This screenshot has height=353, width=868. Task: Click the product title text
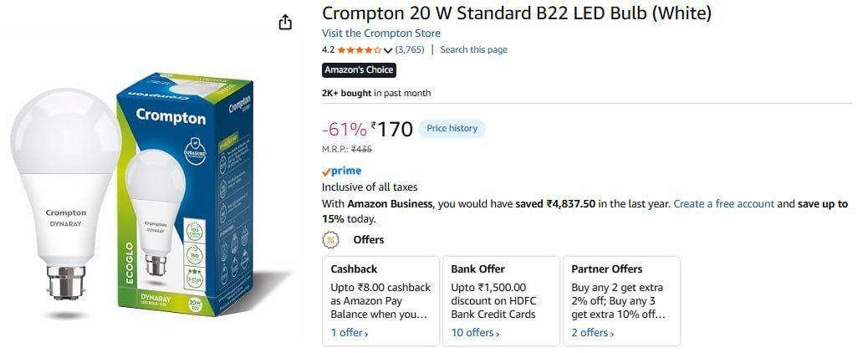click(x=517, y=13)
